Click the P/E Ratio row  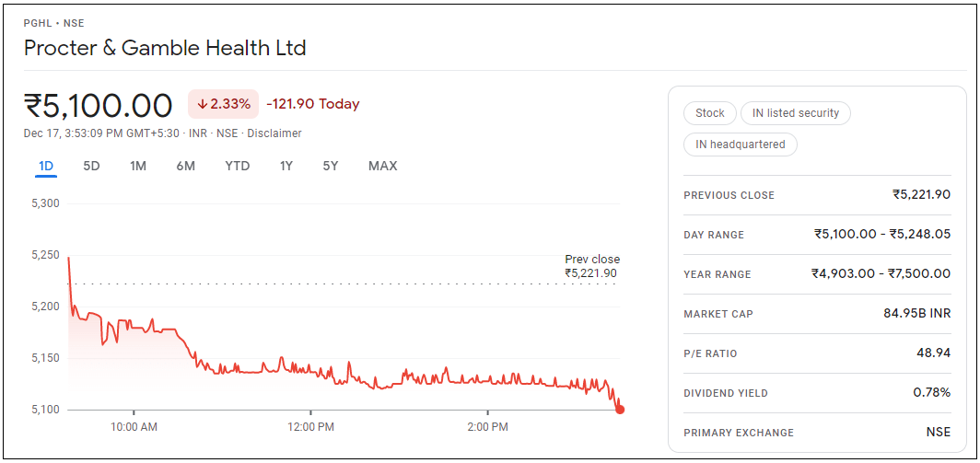click(817, 353)
